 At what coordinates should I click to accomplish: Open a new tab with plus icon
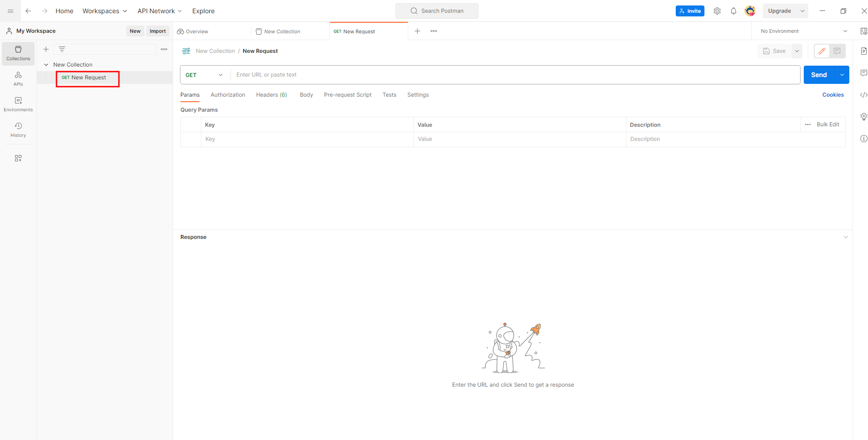417,31
